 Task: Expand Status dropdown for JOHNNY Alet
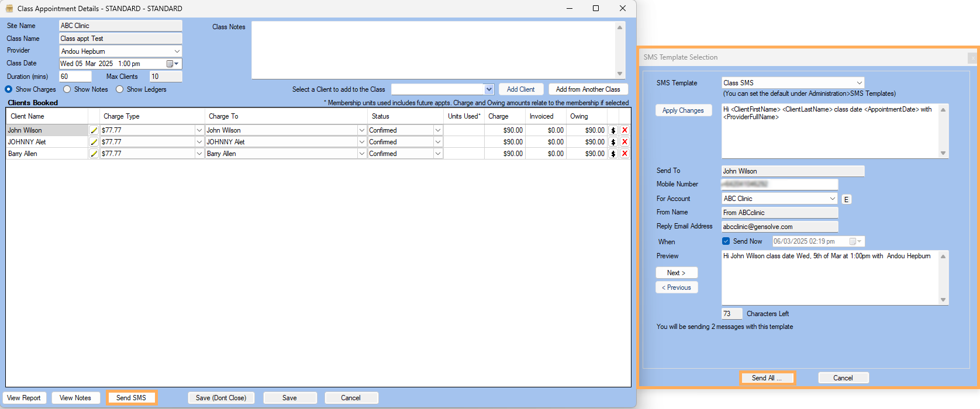[437, 142]
